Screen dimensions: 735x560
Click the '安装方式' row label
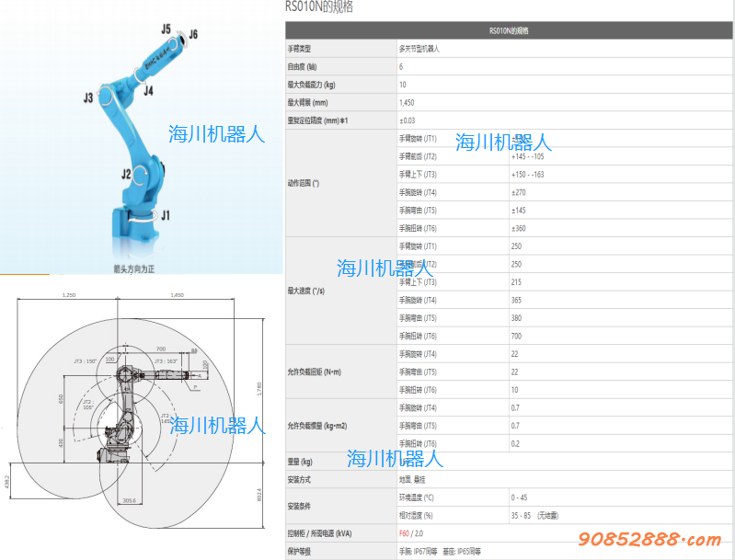point(299,480)
